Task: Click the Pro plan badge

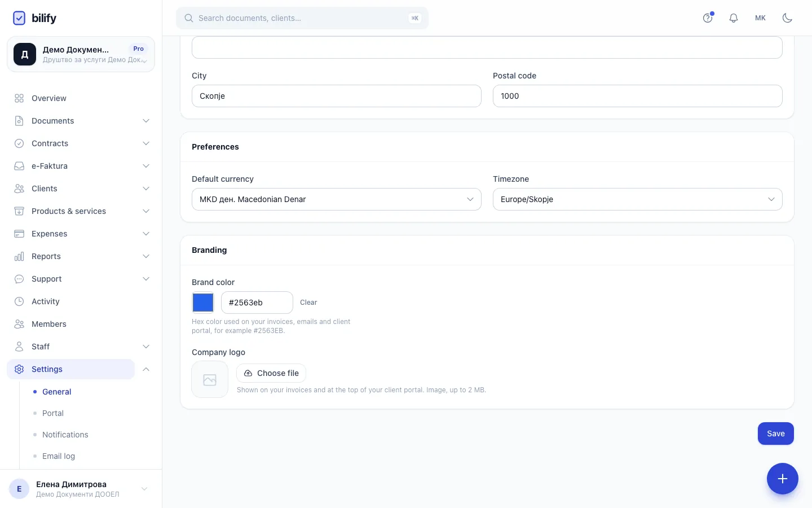Action: [x=139, y=49]
